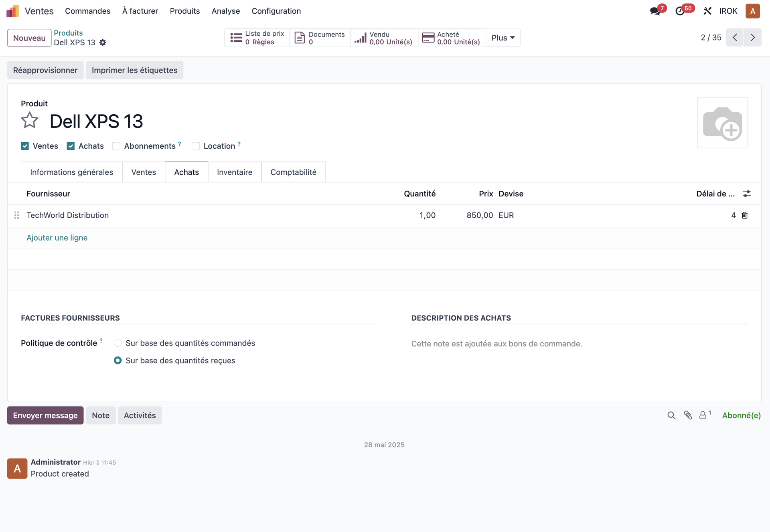The width and height of the screenshot is (770, 532).
Task: Open the user avatar menu
Action: (753, 11)
